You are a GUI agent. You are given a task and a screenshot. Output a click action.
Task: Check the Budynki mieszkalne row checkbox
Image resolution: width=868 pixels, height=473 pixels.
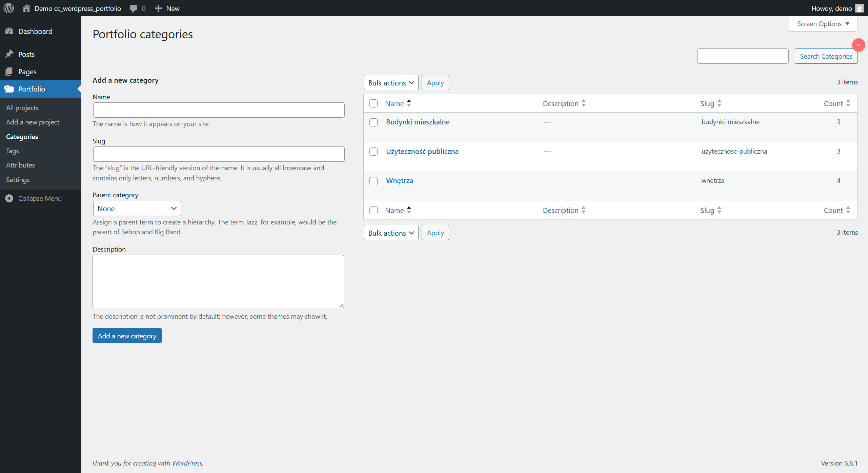[x=373, y=122]
